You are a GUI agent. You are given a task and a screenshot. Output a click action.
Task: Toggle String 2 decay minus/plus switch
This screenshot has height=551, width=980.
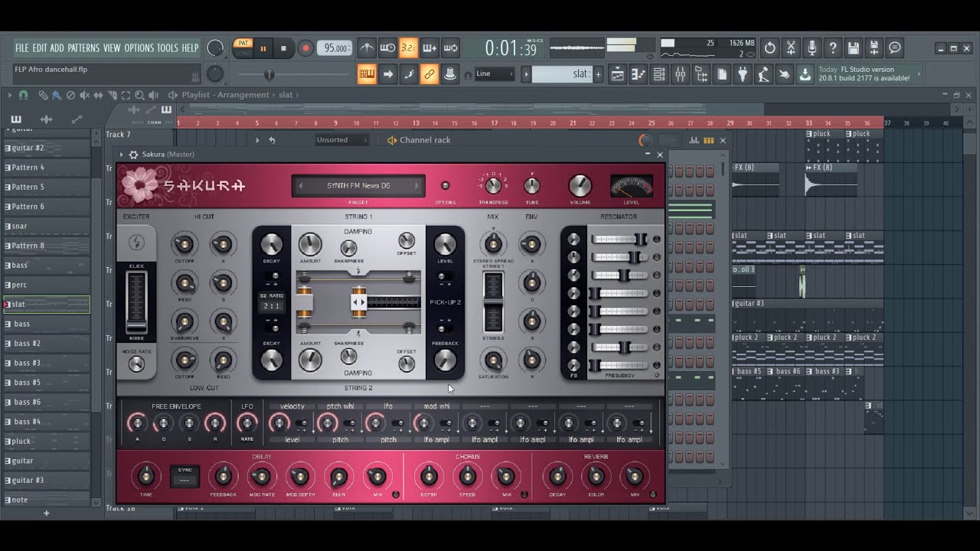272,328
